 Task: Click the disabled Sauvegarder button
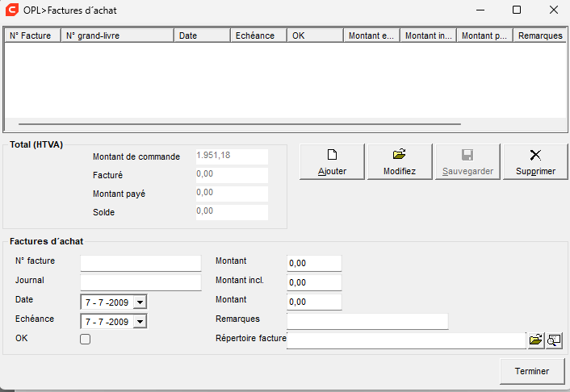click(x=467, y=161)
